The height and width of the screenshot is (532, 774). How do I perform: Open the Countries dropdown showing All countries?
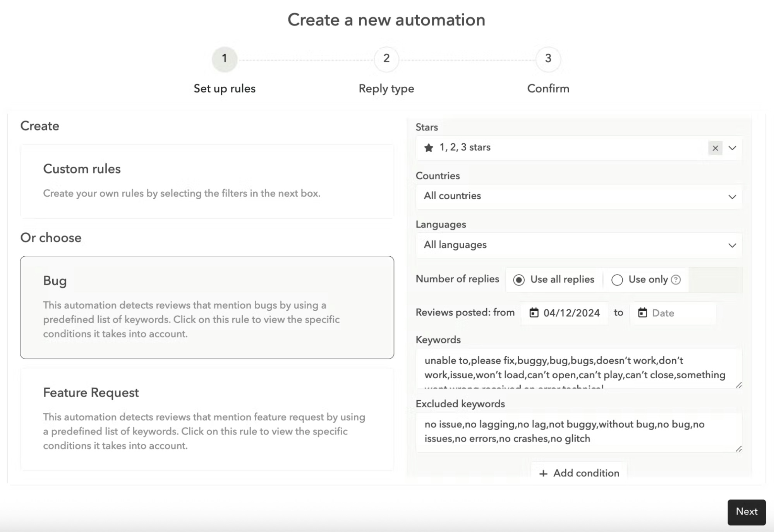578,196
